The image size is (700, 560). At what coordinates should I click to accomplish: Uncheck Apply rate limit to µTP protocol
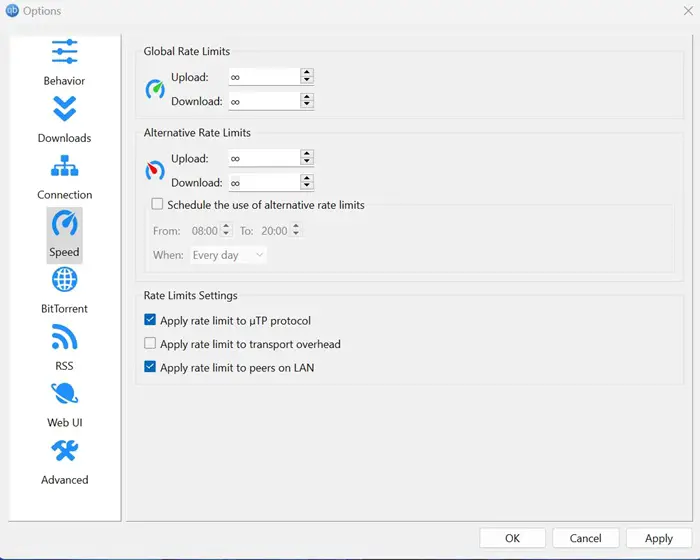[x=150, y=320]
